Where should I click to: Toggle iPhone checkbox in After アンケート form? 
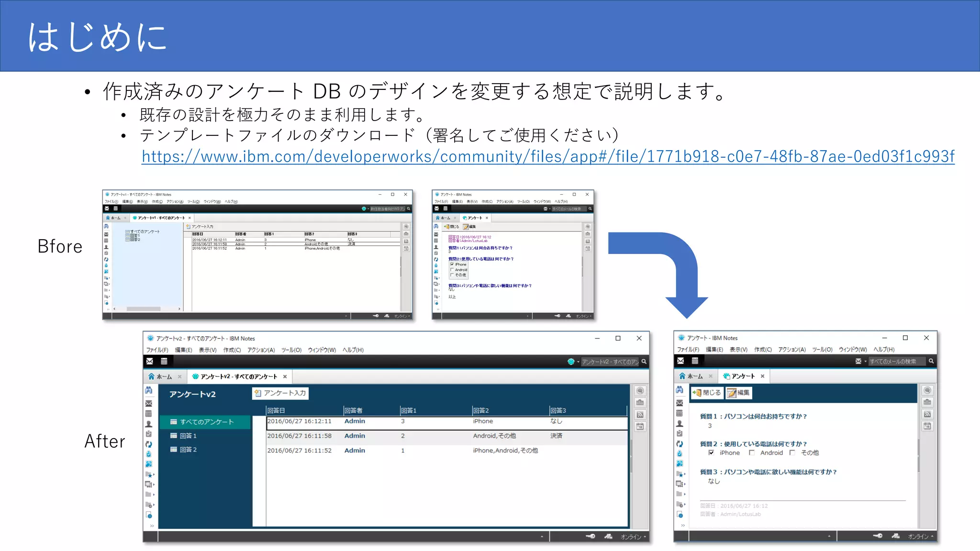712,452
